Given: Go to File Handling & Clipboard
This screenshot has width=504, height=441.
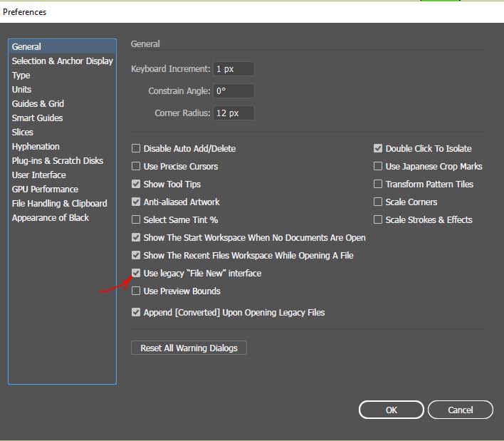Looking at the screenshot, I should [x=59, y=204].
